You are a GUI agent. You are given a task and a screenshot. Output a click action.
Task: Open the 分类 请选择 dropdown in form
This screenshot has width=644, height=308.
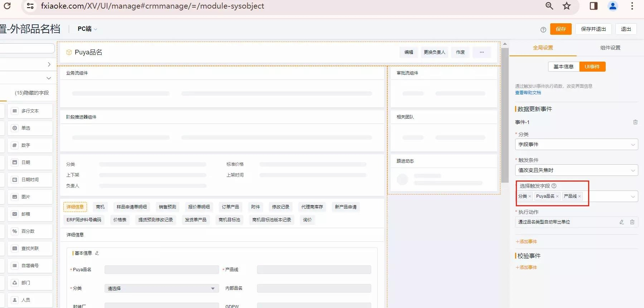[161, 288]
